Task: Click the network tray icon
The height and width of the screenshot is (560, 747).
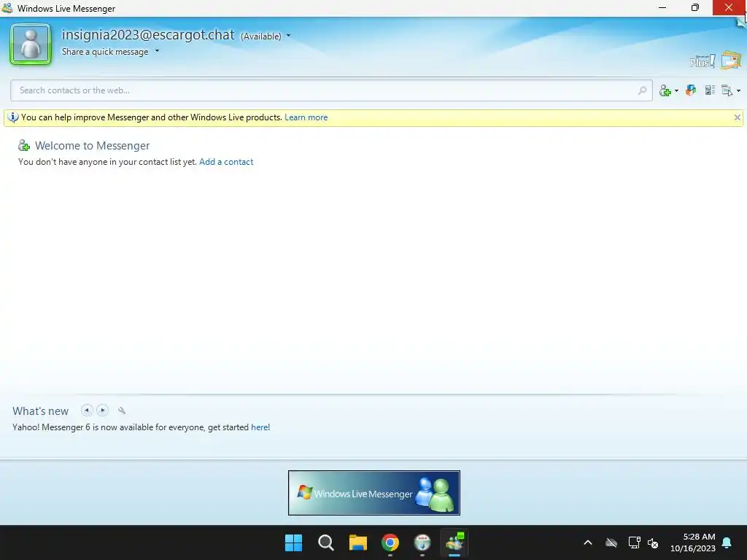Action: [x=634, y=542]
